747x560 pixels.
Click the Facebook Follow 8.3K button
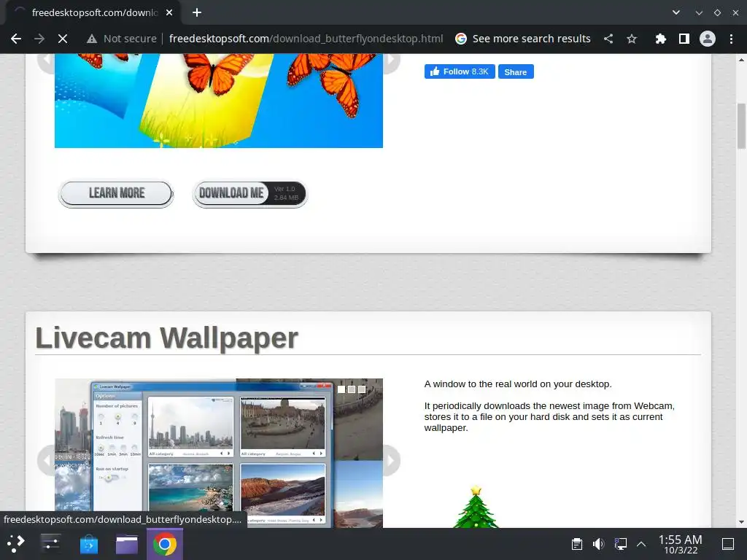[x=460, y=71]
